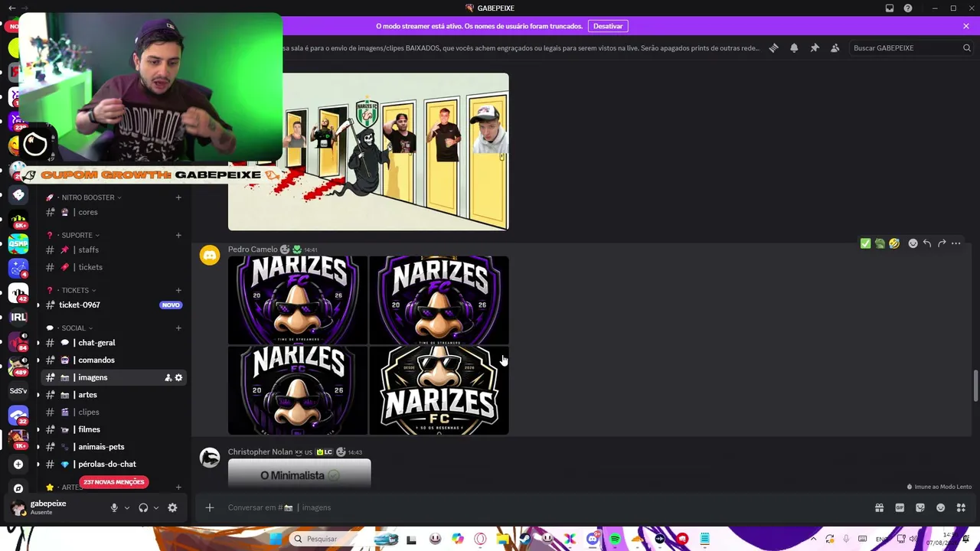Screen dimensions: 980x551
Task: Jump to the 237 novas menções
Action: click(x=113, y=482)
